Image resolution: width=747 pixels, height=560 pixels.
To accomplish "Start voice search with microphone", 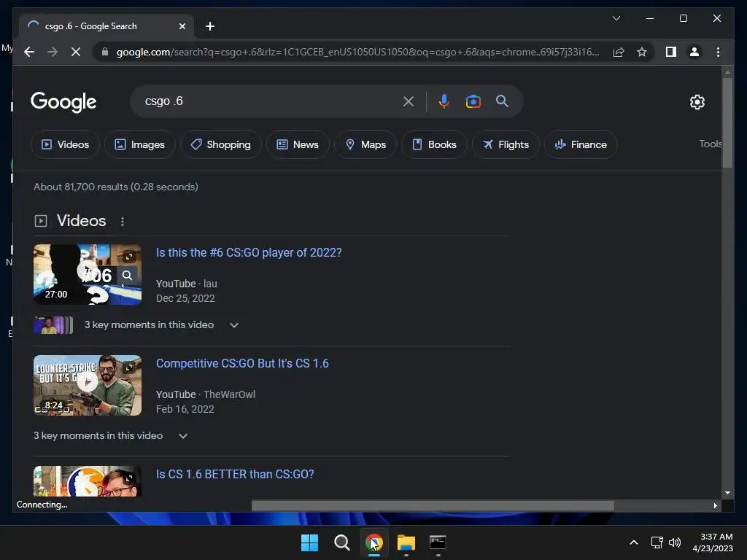I will tap(444, 101).
